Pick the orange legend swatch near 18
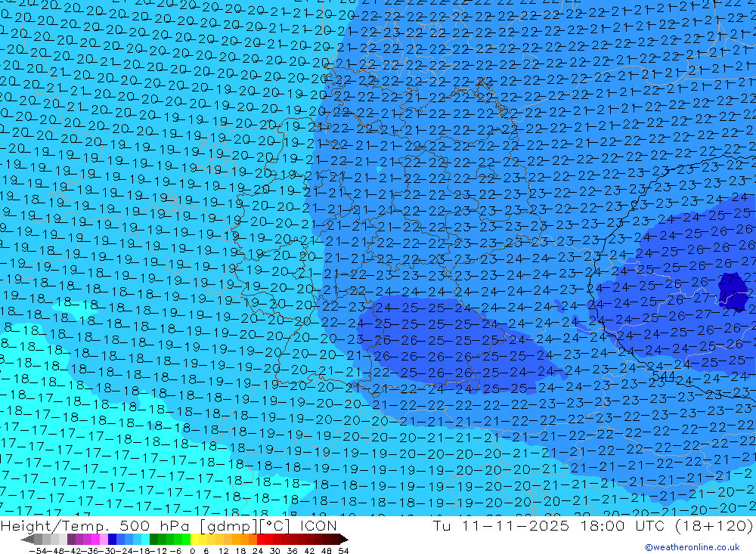 pyautogui.click(x=245, y=539)
